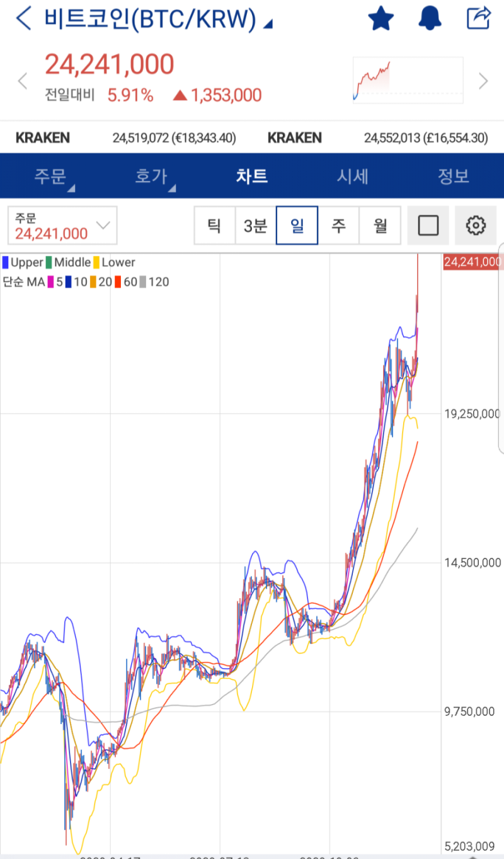This screenshot has height=859, width=504.
Task: Toggle fullscreen chart square icon
Action: 428,226
